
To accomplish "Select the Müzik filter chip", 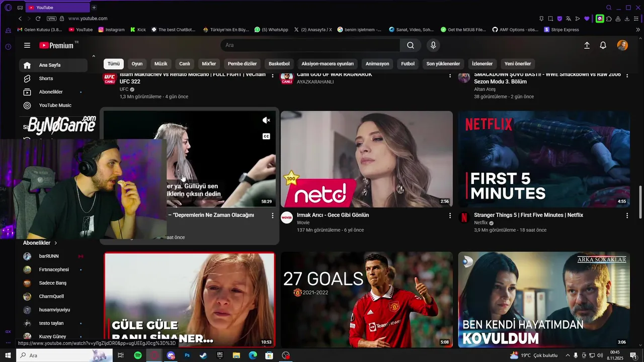I will [160, 64].
